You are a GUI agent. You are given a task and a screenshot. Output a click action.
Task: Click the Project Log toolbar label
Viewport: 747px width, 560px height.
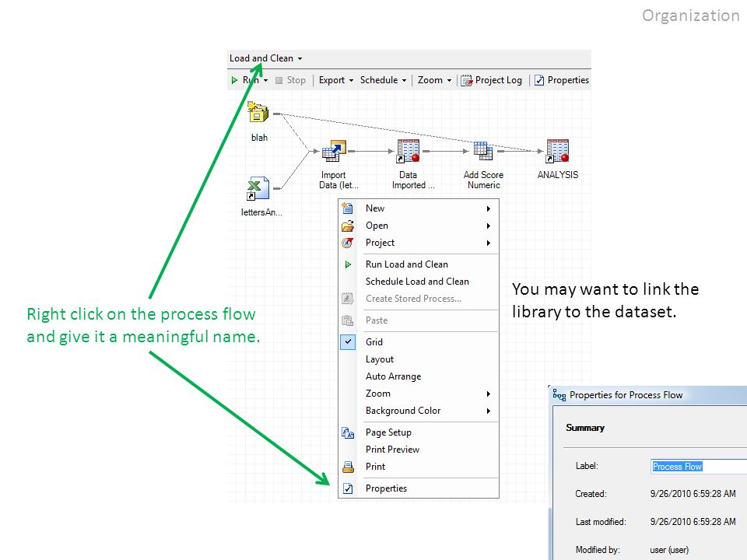(498, 80)
